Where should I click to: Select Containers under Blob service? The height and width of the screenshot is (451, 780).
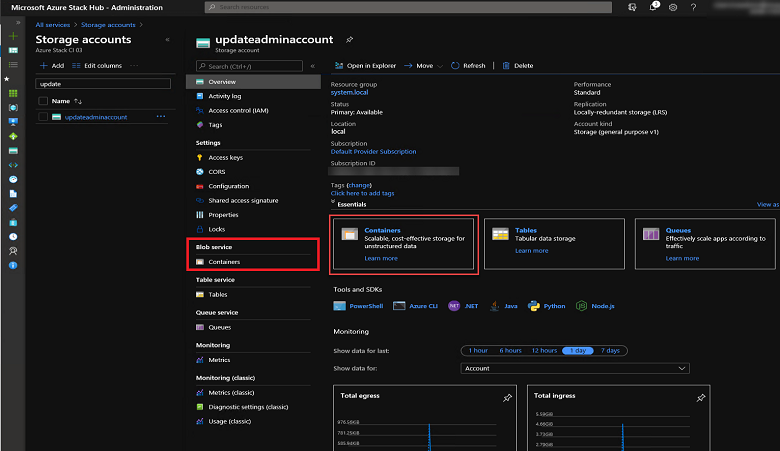(x=224, y=262)
